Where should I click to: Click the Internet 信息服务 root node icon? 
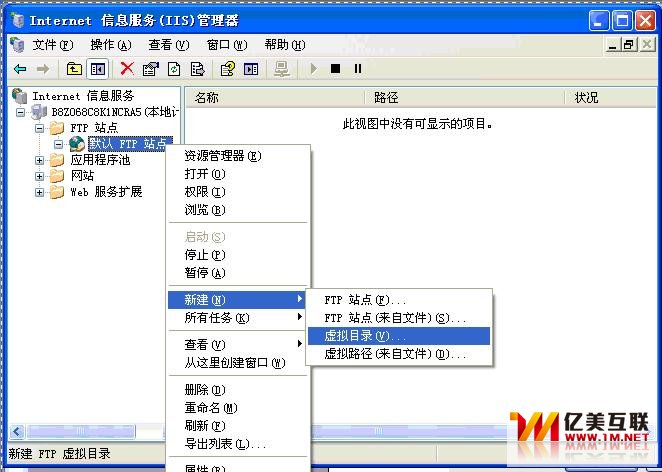click(19, 96)
